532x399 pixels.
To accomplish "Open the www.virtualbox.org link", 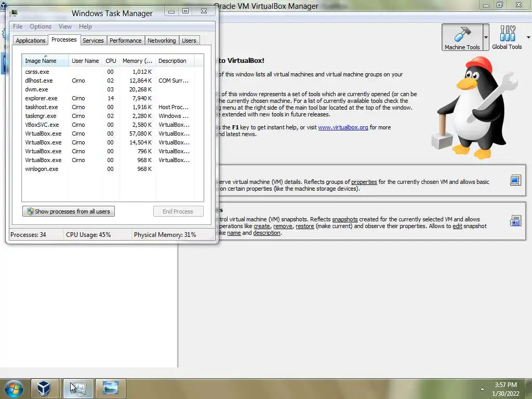I will click(x=343, y=127).
